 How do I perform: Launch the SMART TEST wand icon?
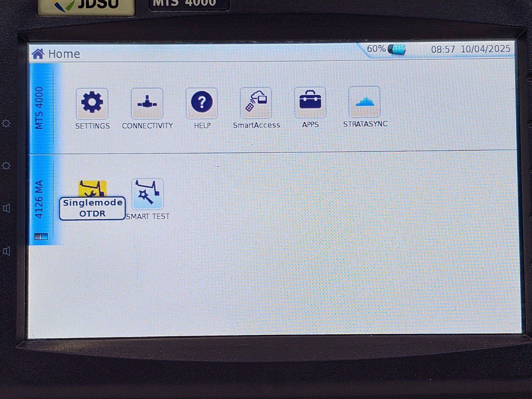click(148, 194)
